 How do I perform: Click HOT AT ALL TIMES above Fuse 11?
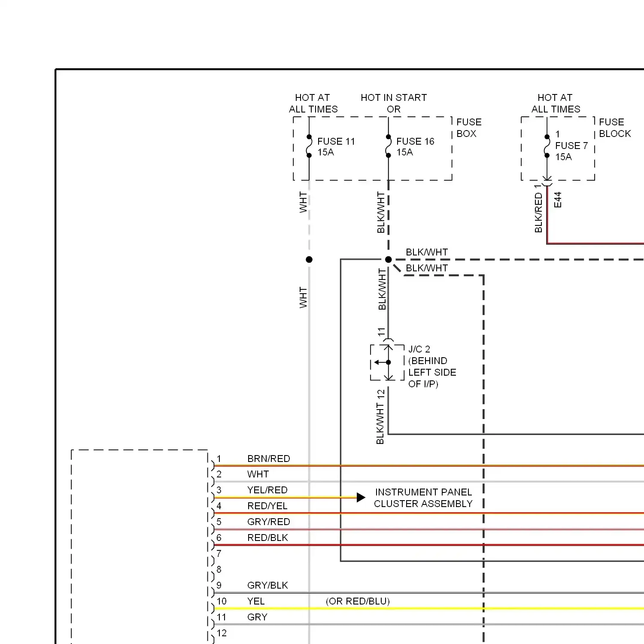point(313,103)
